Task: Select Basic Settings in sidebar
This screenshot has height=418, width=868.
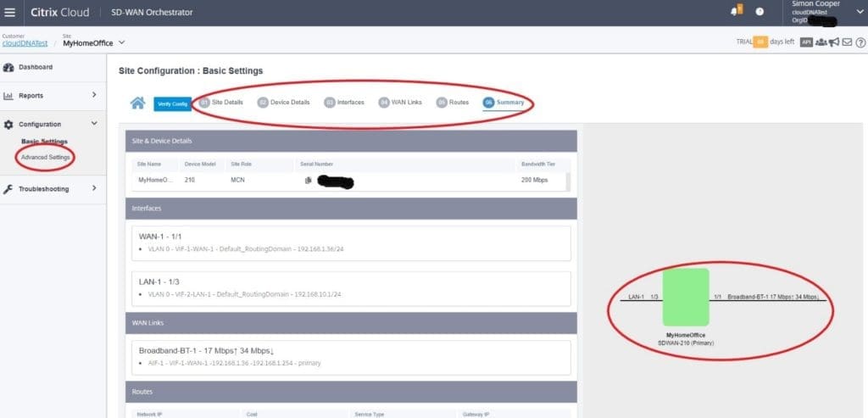Action: pyautogui.click(x=44, y=142)
